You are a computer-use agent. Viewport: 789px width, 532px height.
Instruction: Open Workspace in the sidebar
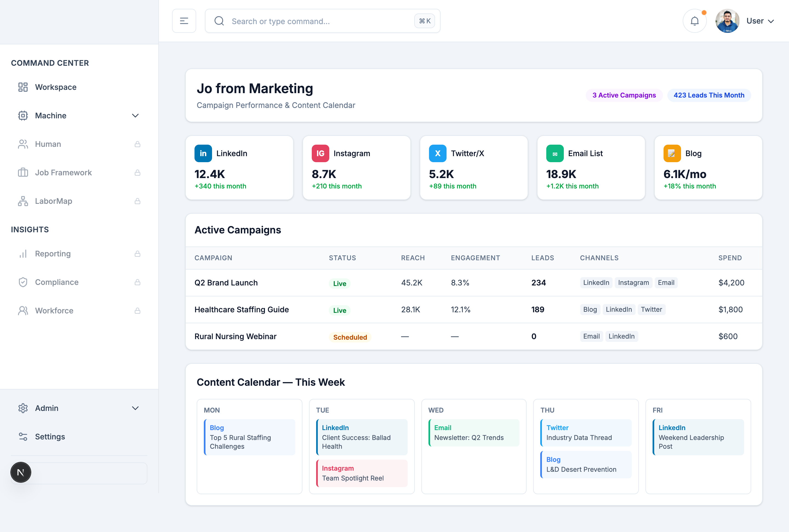pos(56,87)
